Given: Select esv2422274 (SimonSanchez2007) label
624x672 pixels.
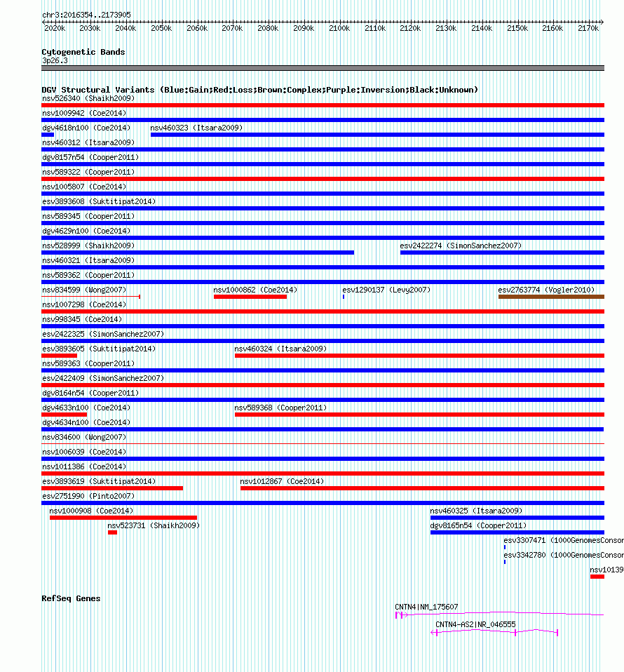Looking at the screenshot, I should point(461,246).
